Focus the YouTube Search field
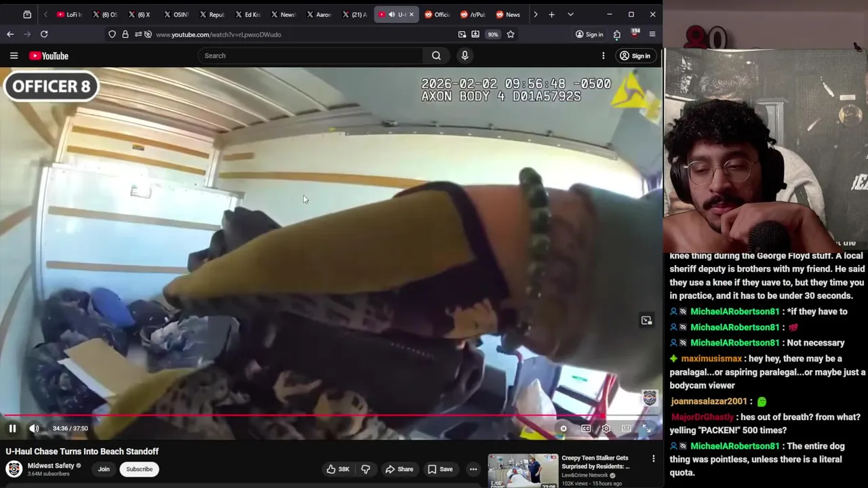This screenshot has height=488, width=868. [x=311, y=56]
